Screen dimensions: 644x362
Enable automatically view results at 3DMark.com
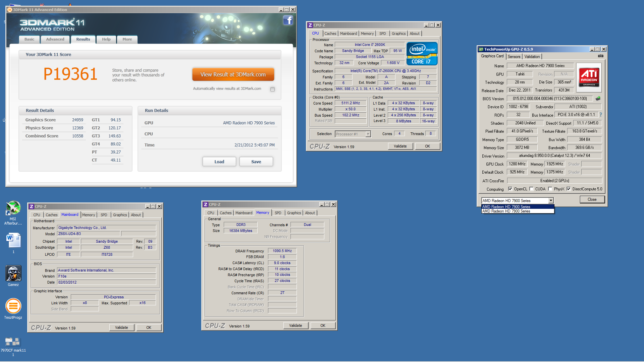[272, 89]
